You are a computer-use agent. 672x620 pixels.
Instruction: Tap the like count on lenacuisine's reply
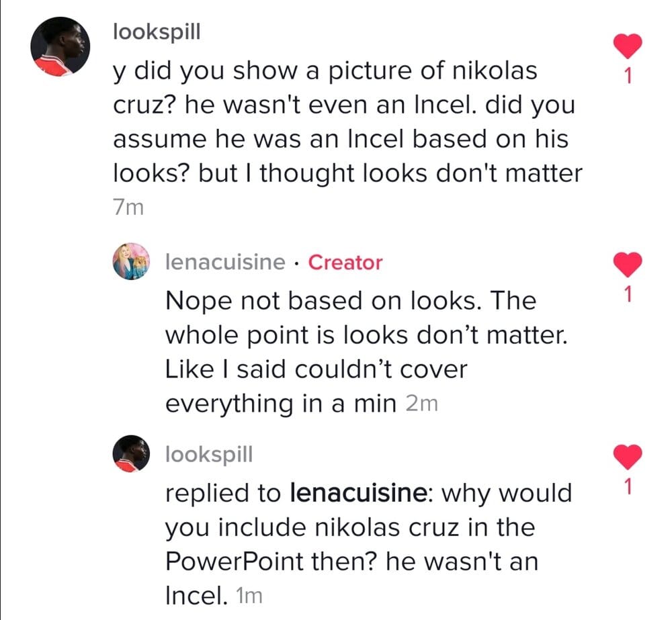coord(628,294)
